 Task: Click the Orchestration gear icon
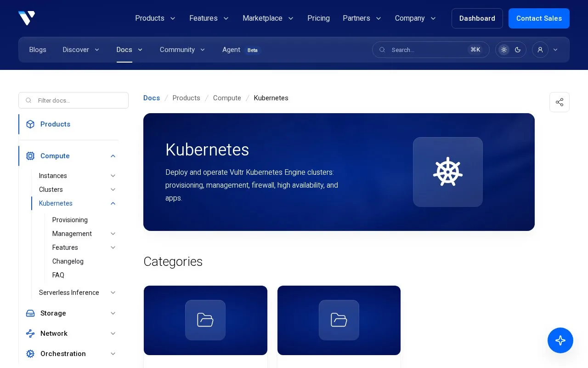pyautogui.click(x=30, y=354)
